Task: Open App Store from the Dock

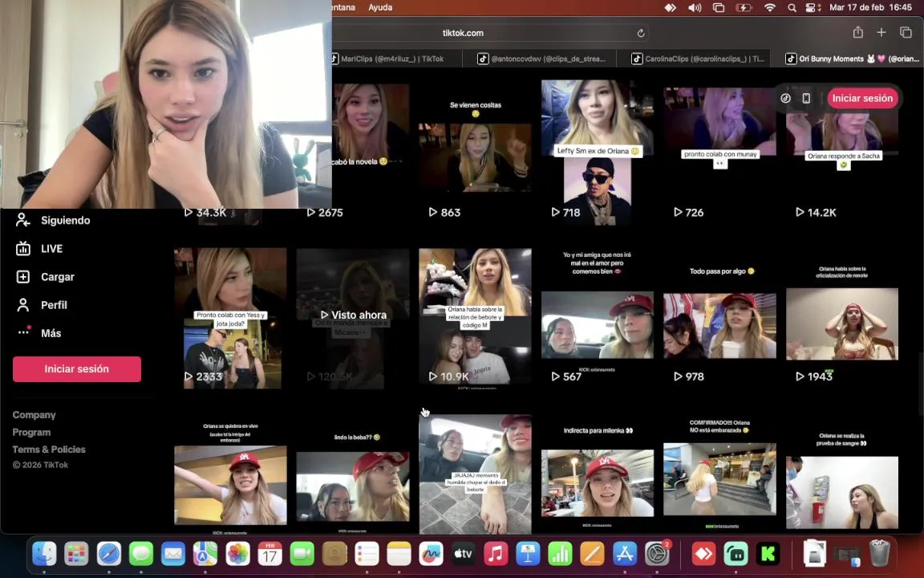Action: click(x=624, y=554)
